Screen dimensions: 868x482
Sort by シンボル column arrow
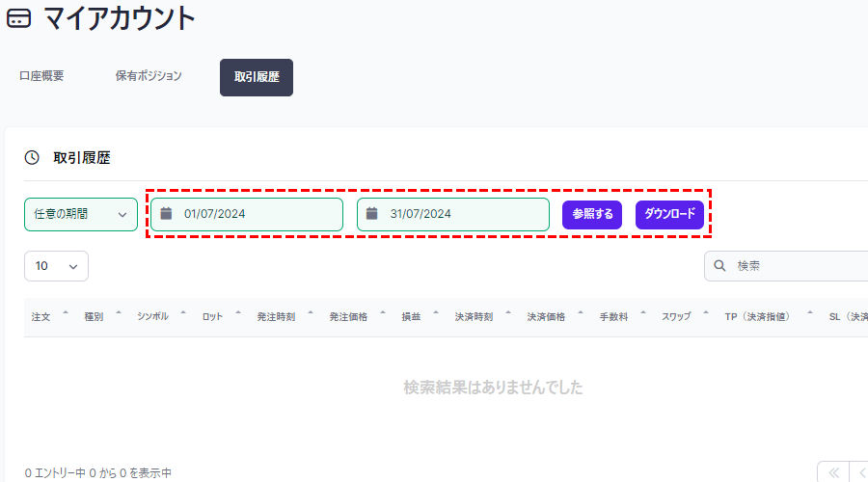coord(183,313)
